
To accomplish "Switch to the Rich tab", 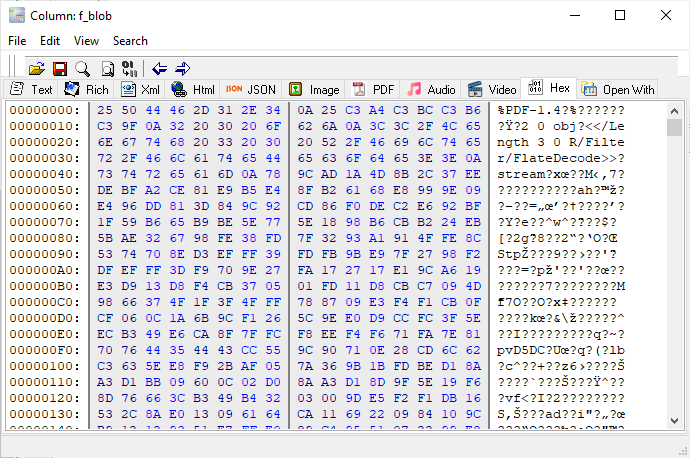I will point(87,90).
